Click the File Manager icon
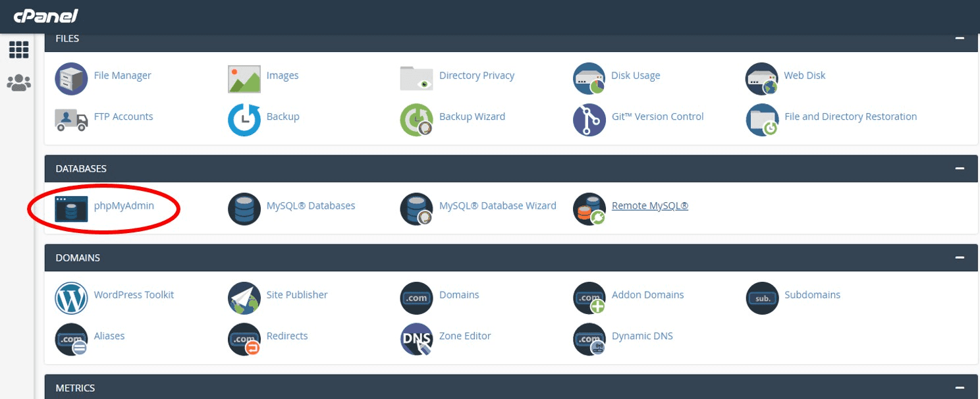This screenshot has width=980, height=399. pyautogui.click(x=71, y=79)
